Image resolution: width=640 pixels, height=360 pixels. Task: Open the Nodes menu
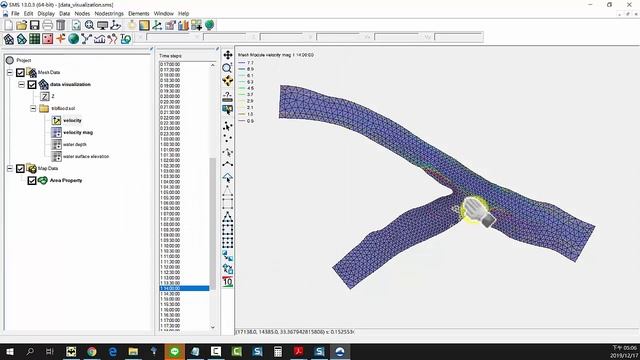(x=82, y=13)
